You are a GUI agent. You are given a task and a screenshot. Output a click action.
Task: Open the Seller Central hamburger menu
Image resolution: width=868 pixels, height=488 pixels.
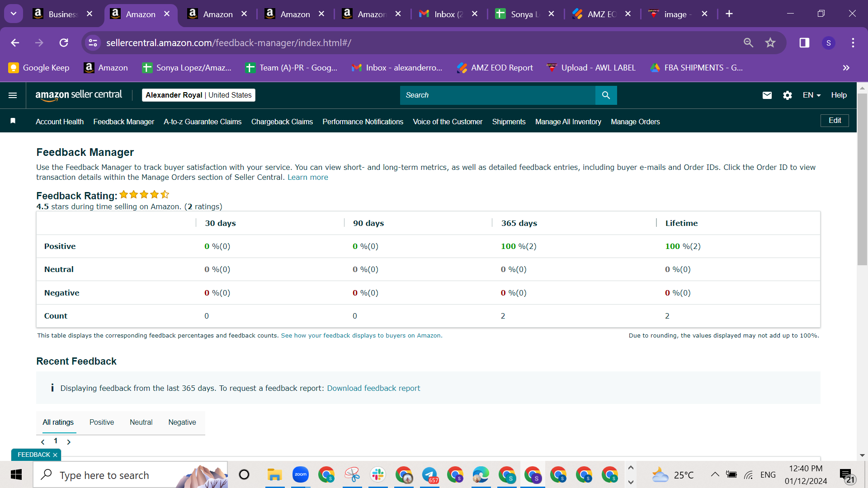tap(13, 95)
